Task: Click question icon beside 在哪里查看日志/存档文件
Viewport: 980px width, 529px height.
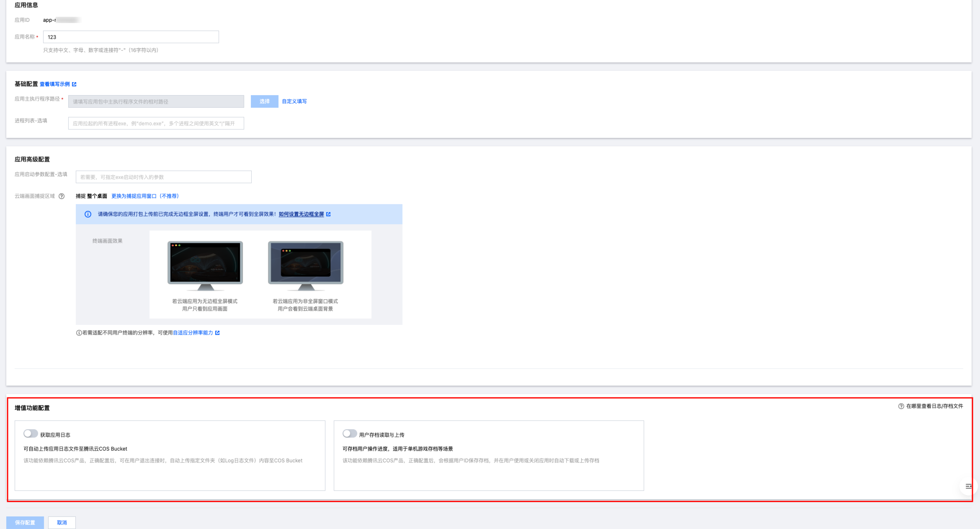Action: coord(901,406)
